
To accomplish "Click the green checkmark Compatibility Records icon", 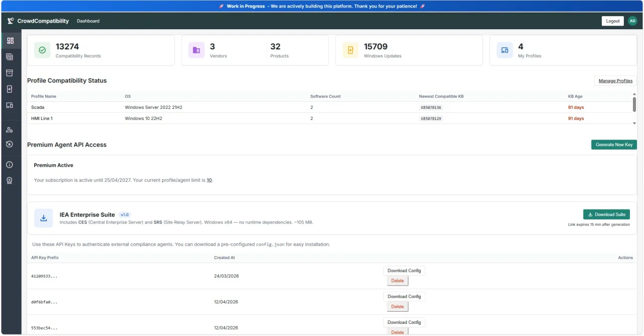I will click(x=42, y=50).
